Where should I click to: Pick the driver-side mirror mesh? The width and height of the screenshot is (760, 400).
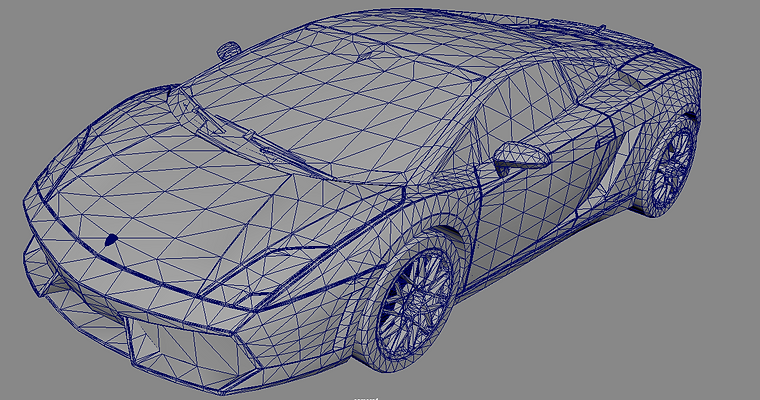(521, 157)
